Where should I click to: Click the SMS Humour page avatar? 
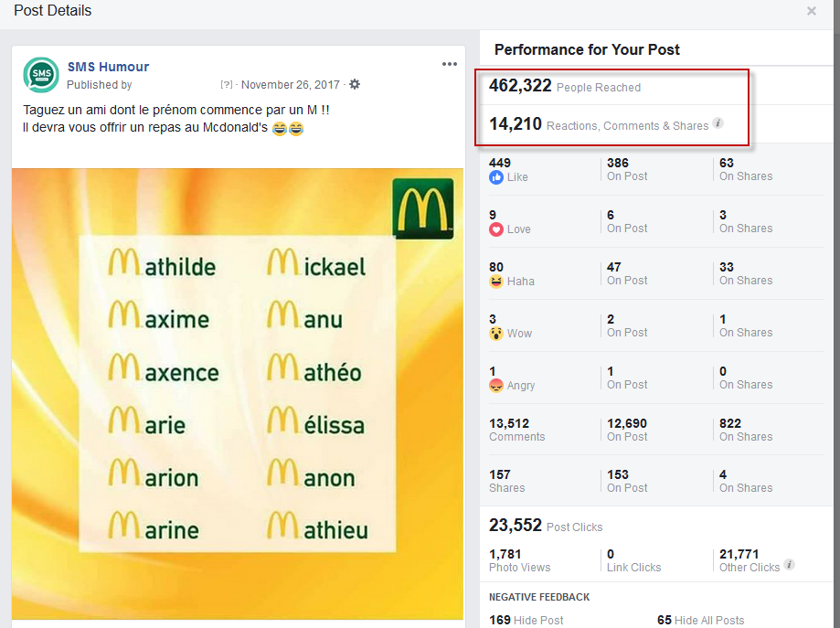coord(41,75)
